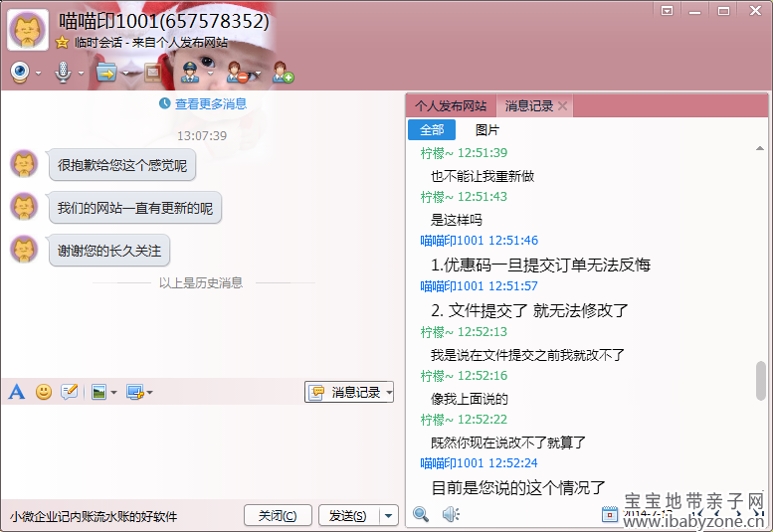Click the send file folder icon
The height and width of the screenshot is (532, 773).
[106, 73]
